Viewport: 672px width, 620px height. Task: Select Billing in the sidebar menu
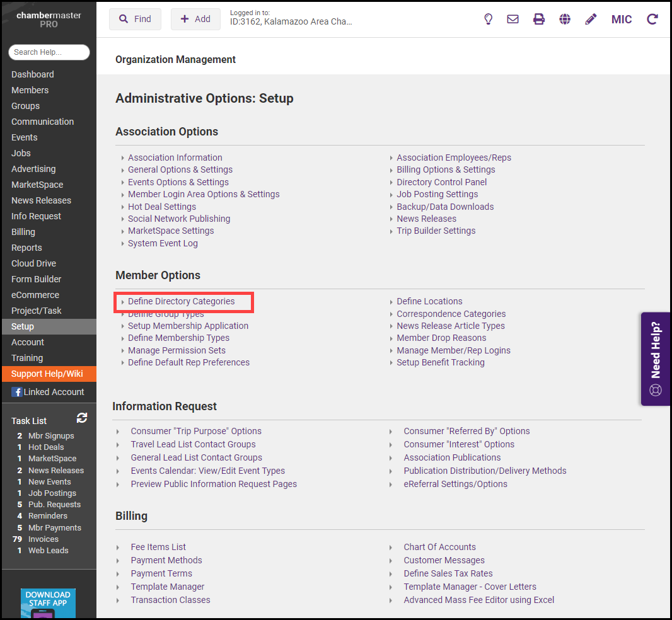coord(23,232)
